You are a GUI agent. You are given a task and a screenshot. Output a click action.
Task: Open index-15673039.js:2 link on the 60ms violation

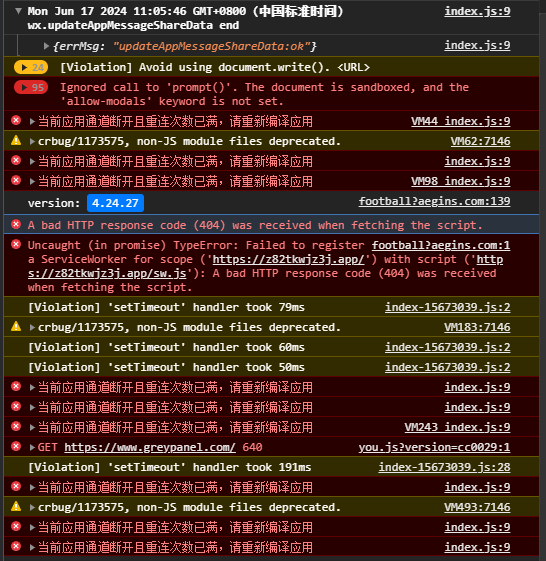[x=448, y=347]
